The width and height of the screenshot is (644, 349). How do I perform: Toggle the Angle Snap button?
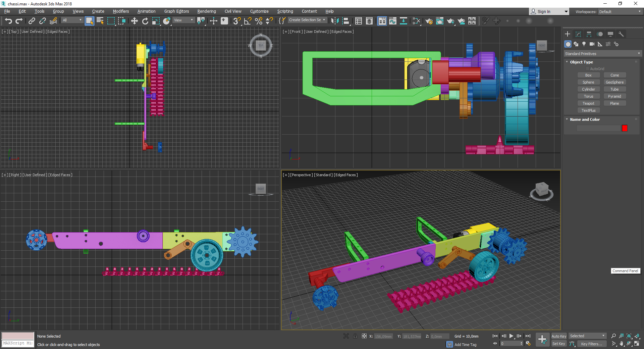(248, 21)
